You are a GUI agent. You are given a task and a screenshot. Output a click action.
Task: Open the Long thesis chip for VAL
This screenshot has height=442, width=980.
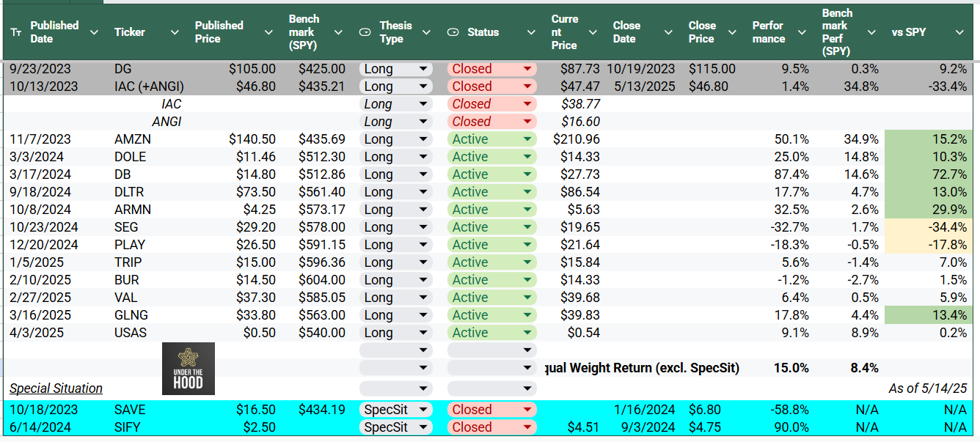tap(395, 298)
